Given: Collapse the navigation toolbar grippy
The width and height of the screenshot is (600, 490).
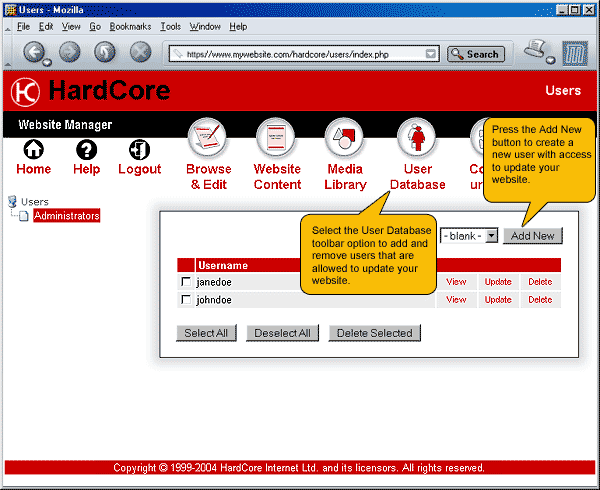Looking at the screenshot, I should (x=8, y=53).
